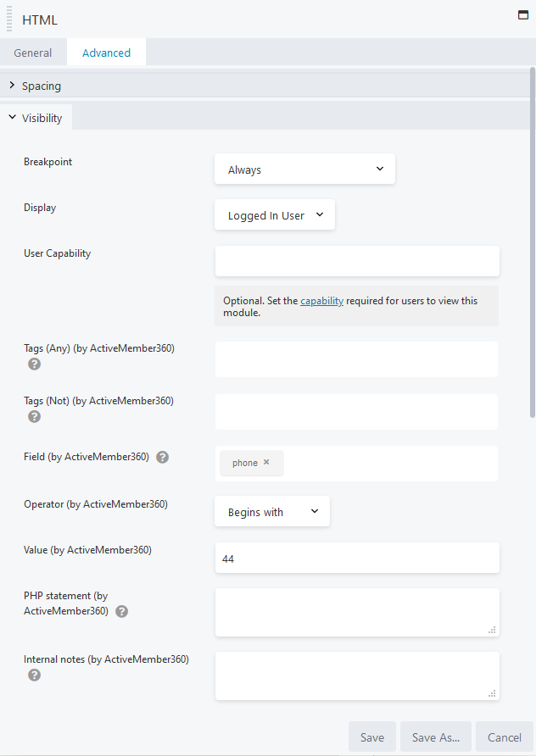Open Tags (Not) help tooltip icon
Viewport: 536px width, 756px height.
coord(34,416)
